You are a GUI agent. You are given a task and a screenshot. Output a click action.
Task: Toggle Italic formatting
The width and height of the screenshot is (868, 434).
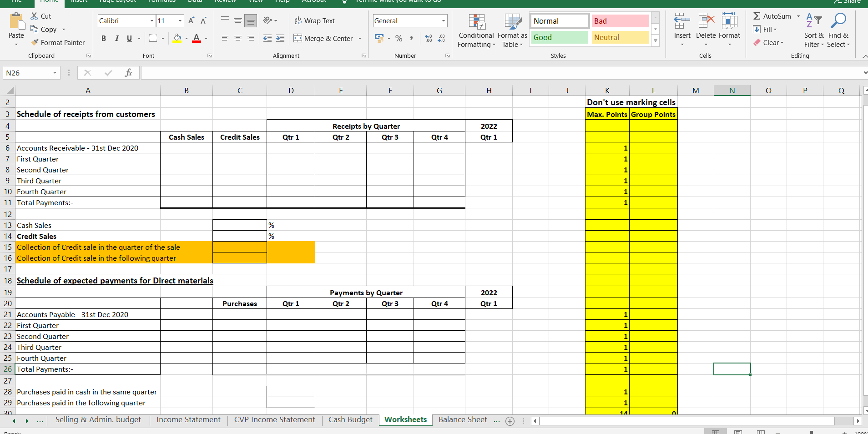116,38
